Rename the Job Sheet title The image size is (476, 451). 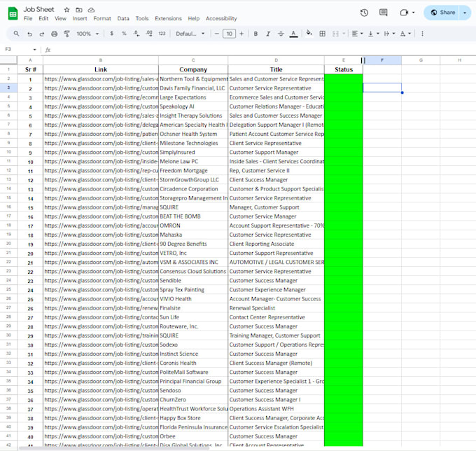pos(39,9)
